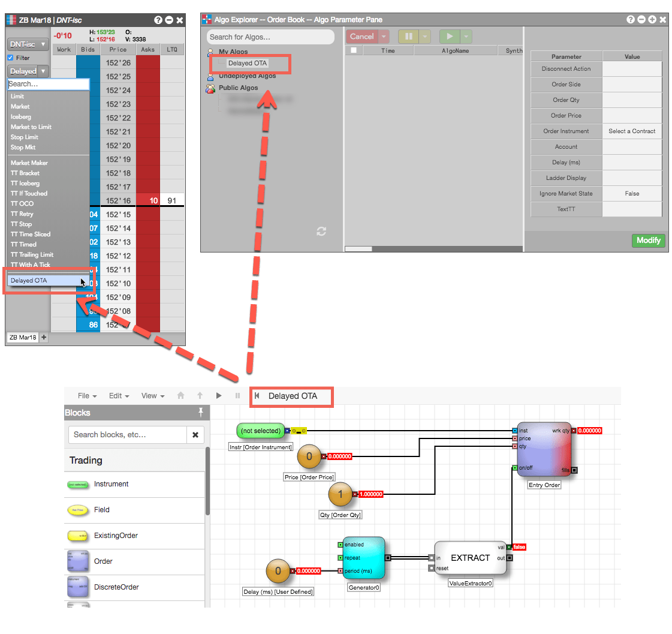Choose TT Trailing Limit from list
Screen dimensions: 672x634
[x=48, y=254]
